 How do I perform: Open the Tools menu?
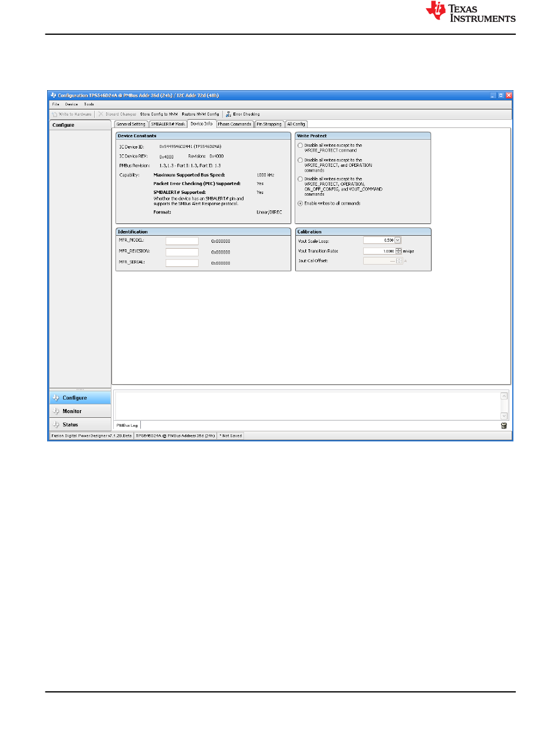point(89,104)
